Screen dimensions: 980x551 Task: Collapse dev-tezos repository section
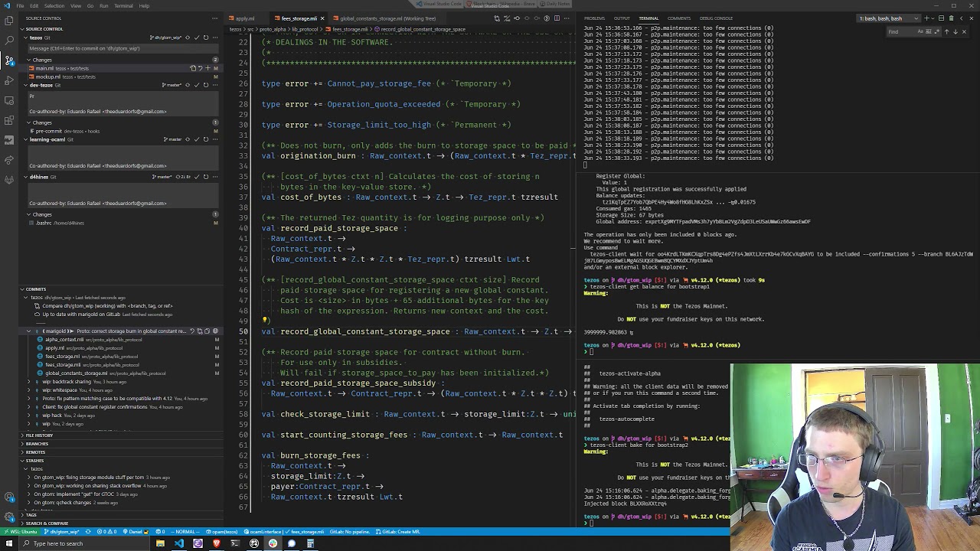point(25,85)
